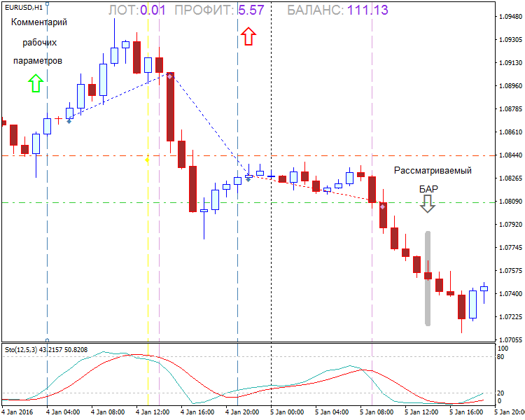Select the yellow diamond marker on chart
This screenshot has height=420, width=525.
click(147, 160)
